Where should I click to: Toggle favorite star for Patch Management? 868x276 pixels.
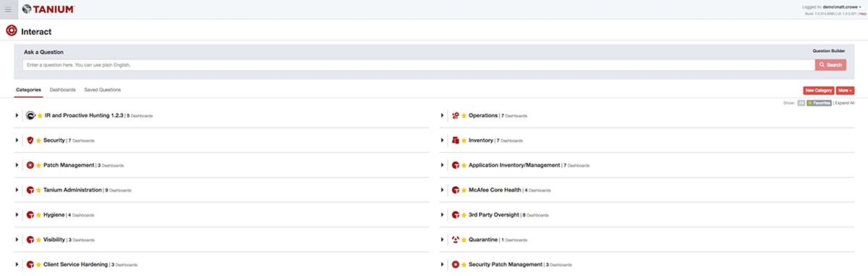39,165
